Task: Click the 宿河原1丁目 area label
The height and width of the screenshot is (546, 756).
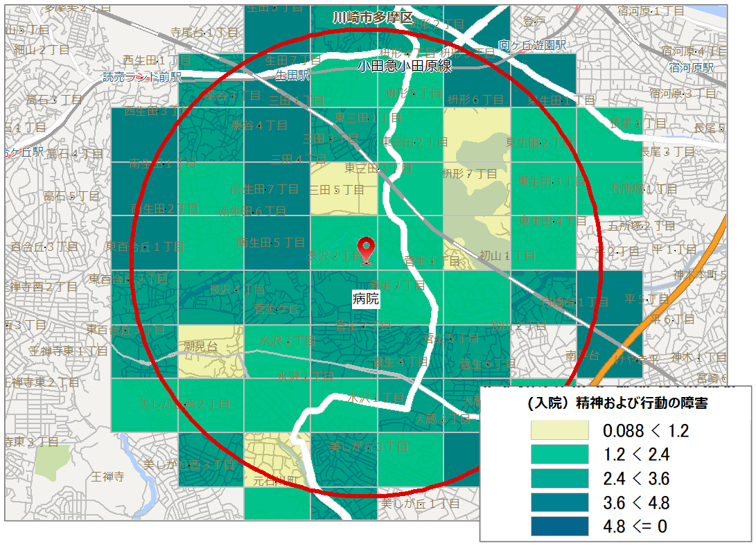Action: click(651, 11)
